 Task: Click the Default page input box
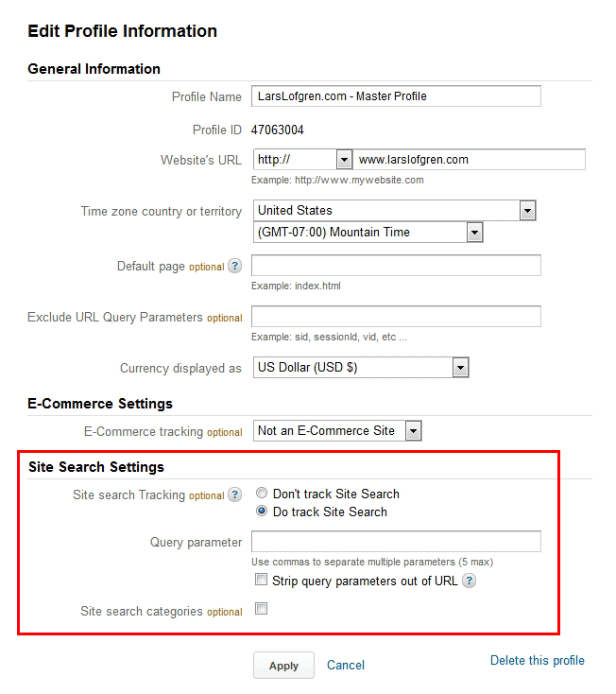(x=396, y=266)
